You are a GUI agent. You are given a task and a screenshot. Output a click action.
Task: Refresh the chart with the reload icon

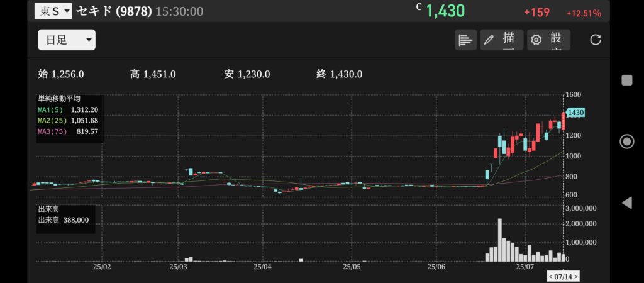596,40
